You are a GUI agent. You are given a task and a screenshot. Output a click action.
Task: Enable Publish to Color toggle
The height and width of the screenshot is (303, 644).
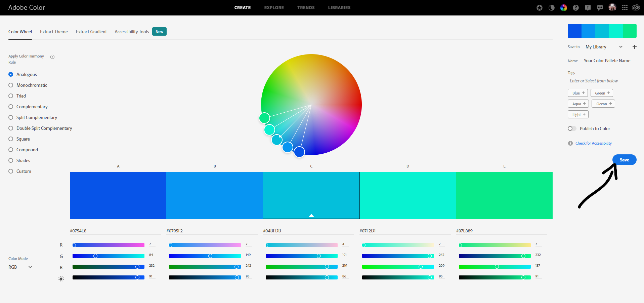point(572,128)
